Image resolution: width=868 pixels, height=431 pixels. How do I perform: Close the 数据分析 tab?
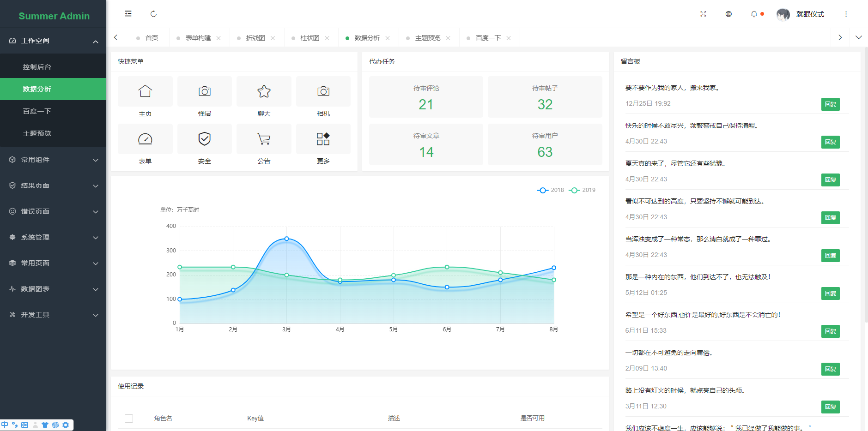pos(388,38)
